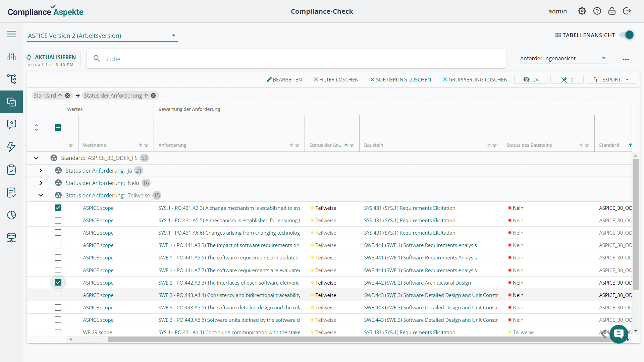This screenshot has height=362, width=644.
Task: Toggle the select-all header checkbox
Action: coord(58,127)
